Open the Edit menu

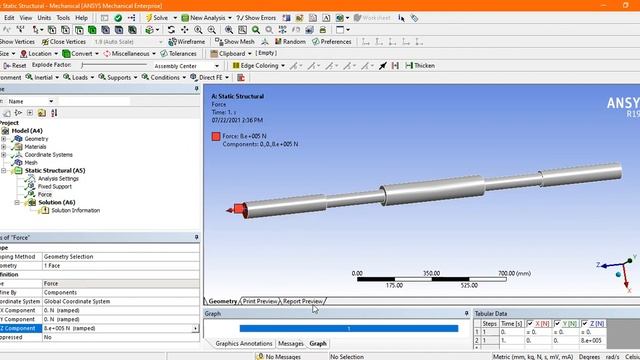point(9,18)
